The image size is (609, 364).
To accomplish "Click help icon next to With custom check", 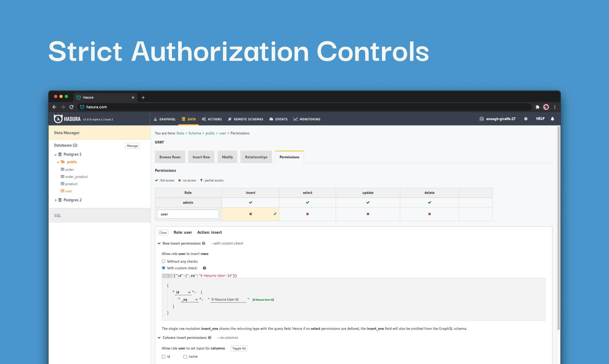I will [x=204, y=268].
